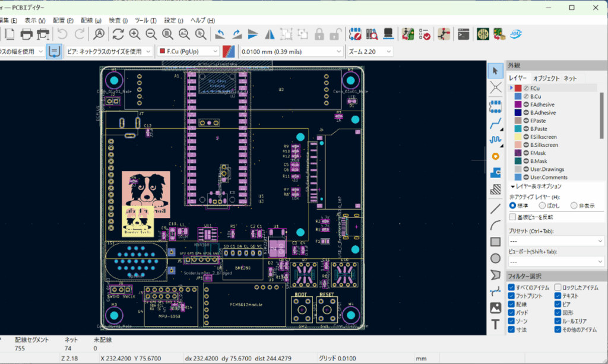Image resolution: width=608 pixels, height=364 pixels.
Task: Open the 3D Viewer from toolbar
Action: tap(388, 34)
